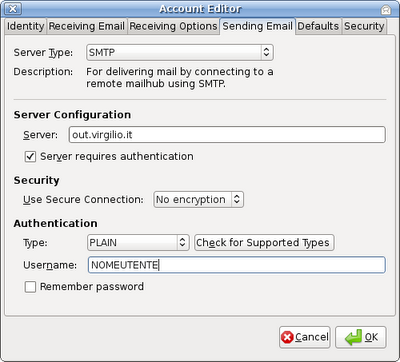Click Check for Supported Types button
The width and height of the screenshot is (400, 362).
(x=264, y=242)
